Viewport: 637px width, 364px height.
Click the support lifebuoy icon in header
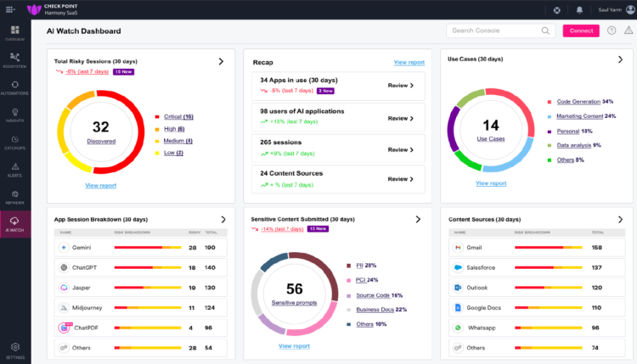click(556, 10)
